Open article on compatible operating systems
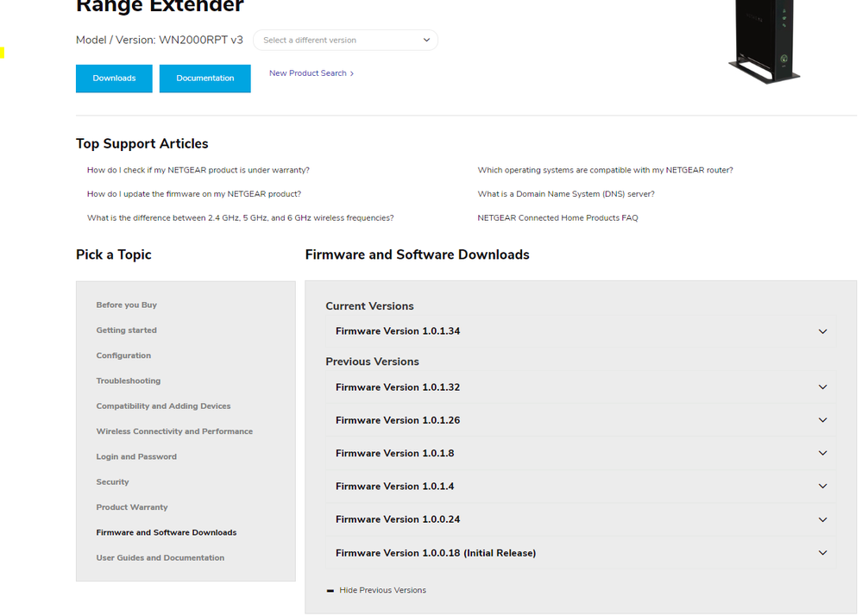Image resolution: width=862 pixels, height=616 pixels. coord(605,170)
